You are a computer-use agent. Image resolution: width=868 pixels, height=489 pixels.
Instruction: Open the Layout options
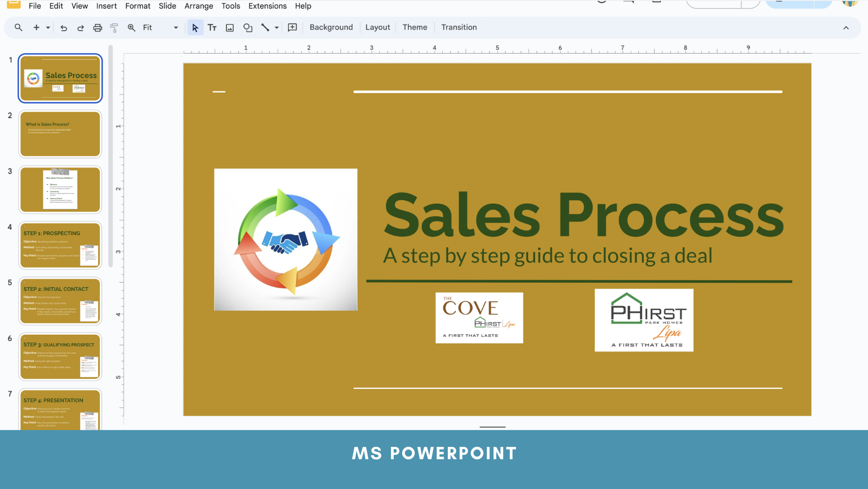coord(378,27)
